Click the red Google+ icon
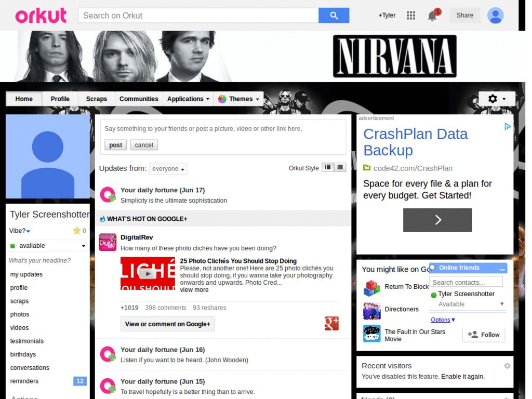 [x=331, y=323]
